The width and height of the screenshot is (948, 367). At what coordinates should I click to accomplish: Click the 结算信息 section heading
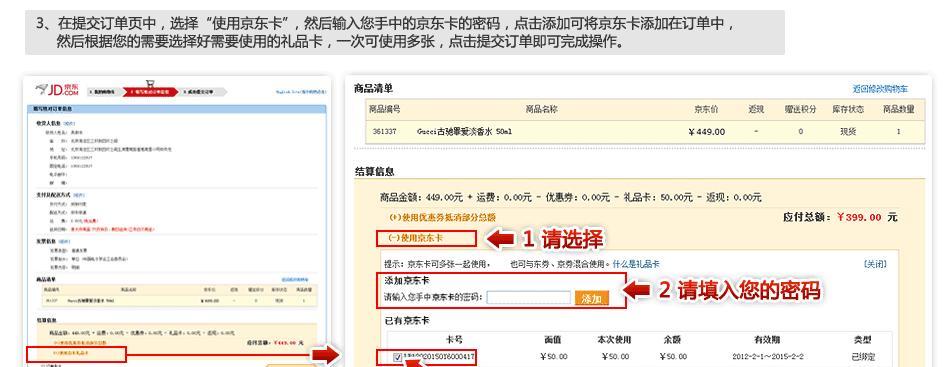pos(374,172)
